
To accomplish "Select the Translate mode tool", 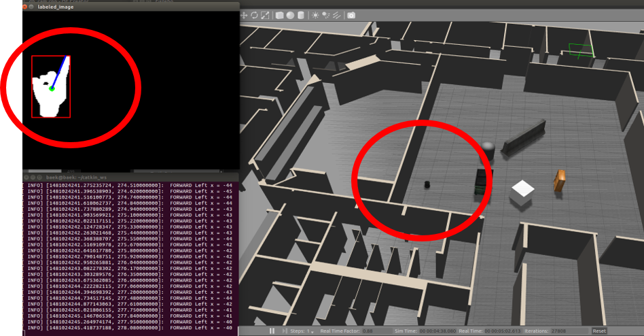I will (x=244, y=15).
